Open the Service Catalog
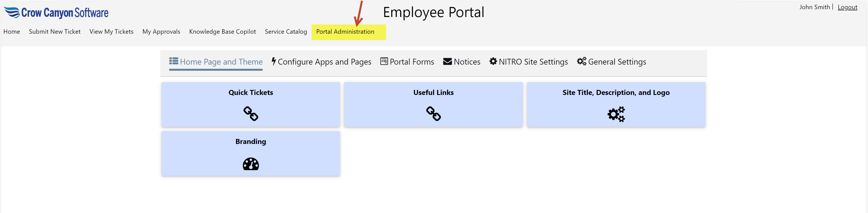Image resolution: width=868 pixels, height=213 pixels. [x=286, y=32]
